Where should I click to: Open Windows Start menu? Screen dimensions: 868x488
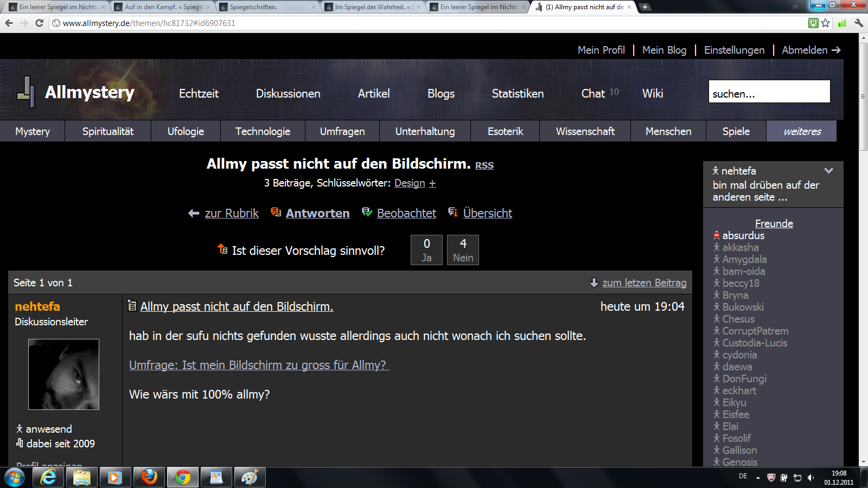point(15,478)
